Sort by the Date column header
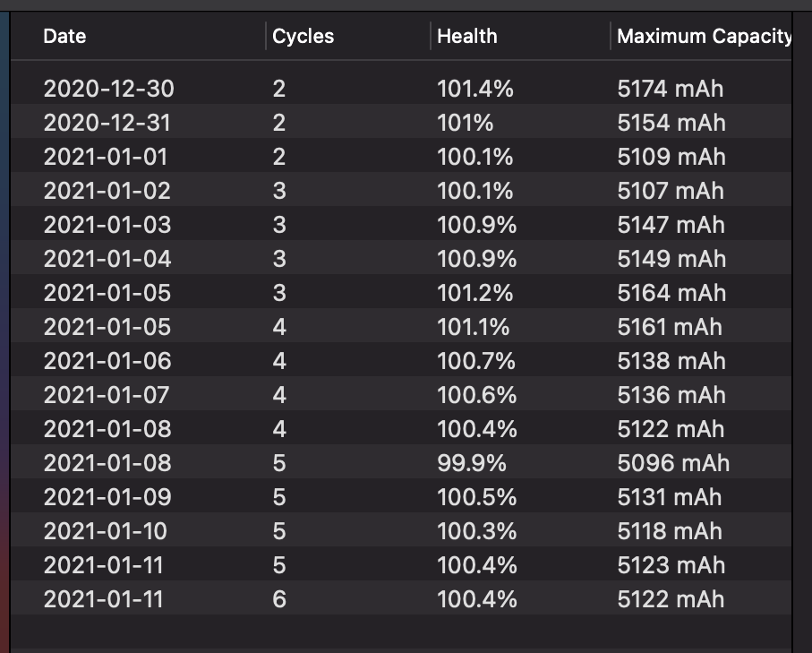The width and height of the screenshot is (812, 653). [64, 37]
